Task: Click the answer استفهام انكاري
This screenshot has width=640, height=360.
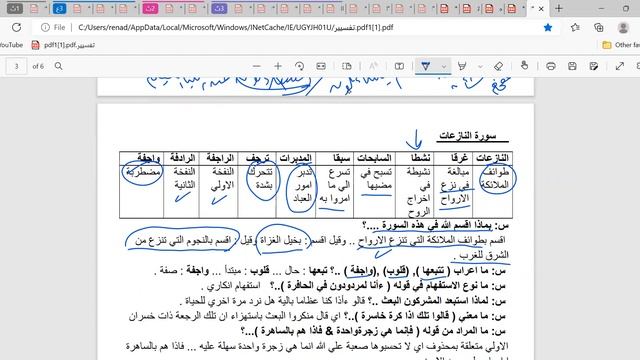Action: click(x=234, y=286)
